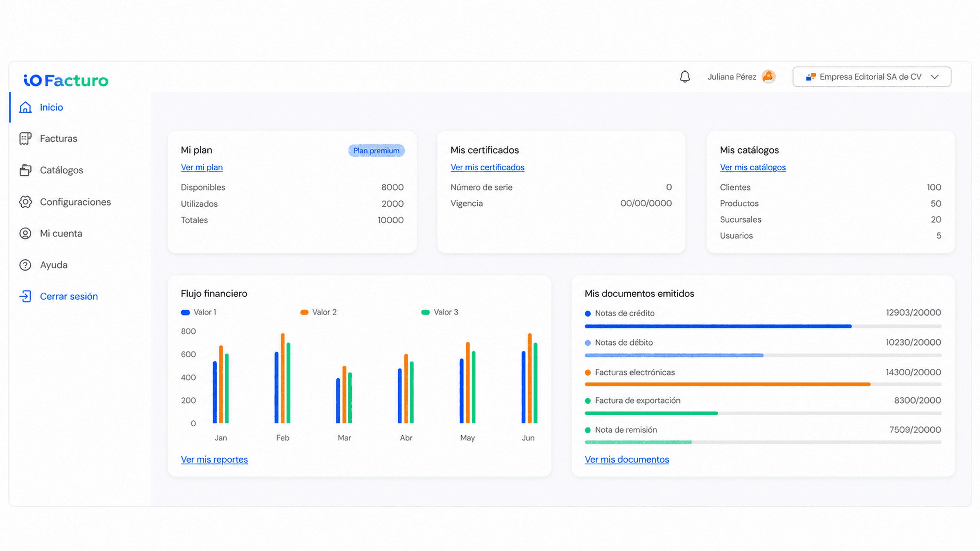980x551 pixels.
Task: Click the Utilizados value 2000
Action: click(392, 204)
